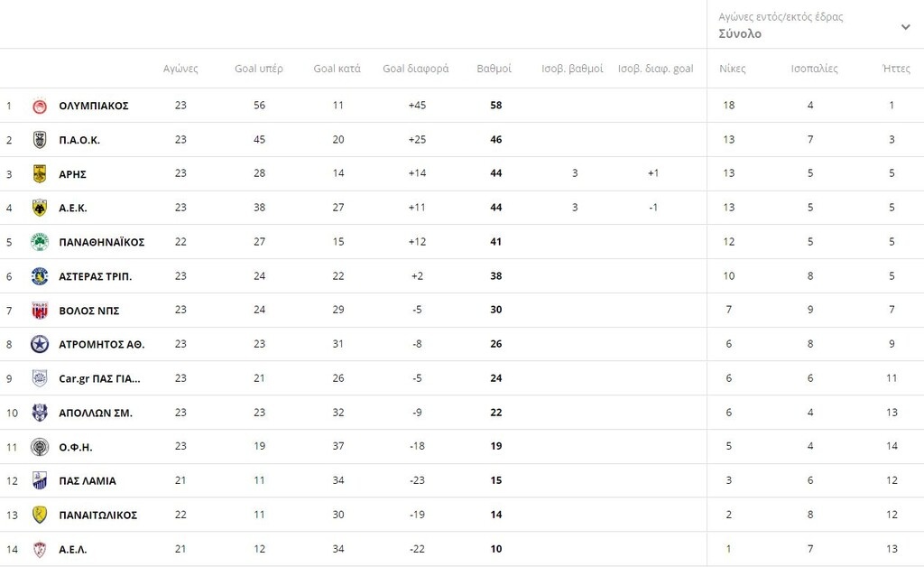Click the ΑΣΤΕΡΑΣ ΤΡΙΠ. blue crest icon
924x567 pixels.
pyautogui.click(x=40, y=276)
